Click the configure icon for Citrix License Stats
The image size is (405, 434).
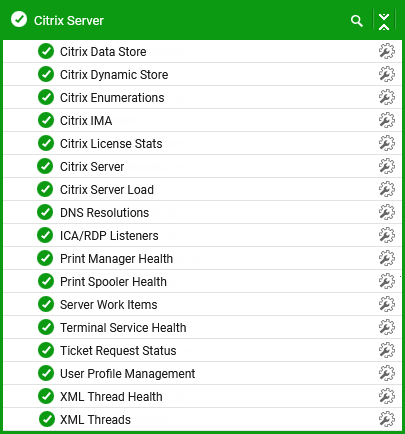(x=387, y=143)
